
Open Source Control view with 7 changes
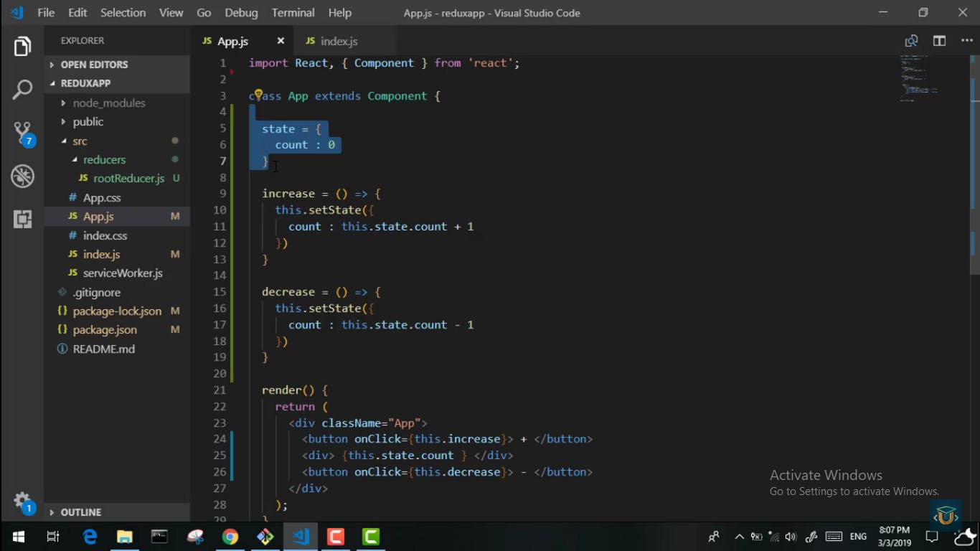[x=22, y=133]
